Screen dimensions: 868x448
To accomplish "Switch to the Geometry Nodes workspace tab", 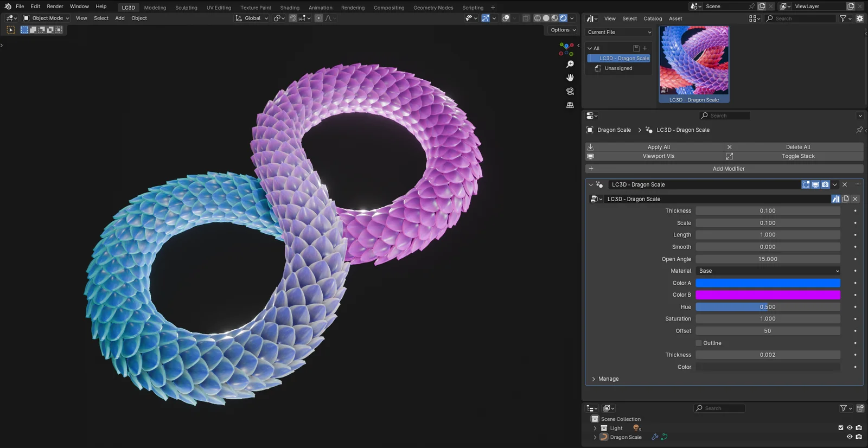I will pos(433,8).
